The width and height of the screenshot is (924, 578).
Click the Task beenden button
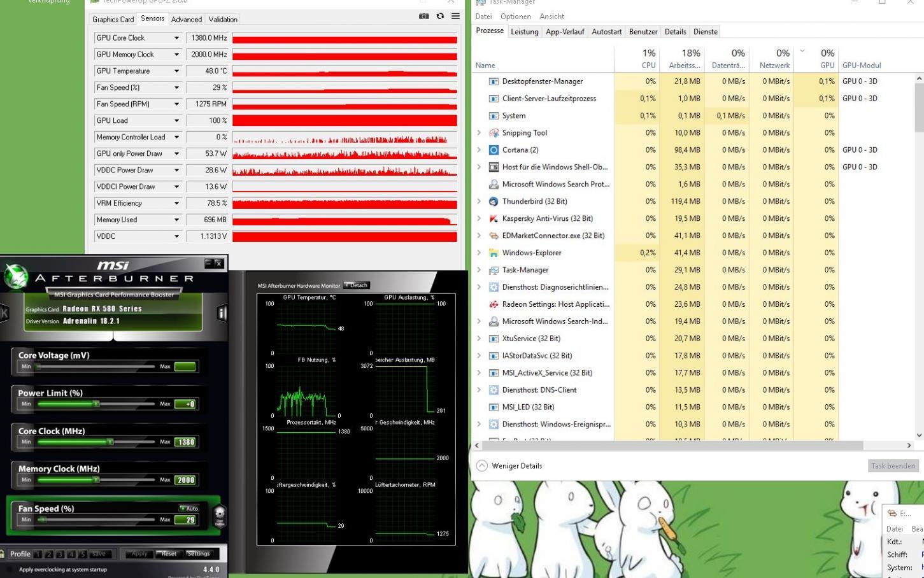click(x=893, y=466)
